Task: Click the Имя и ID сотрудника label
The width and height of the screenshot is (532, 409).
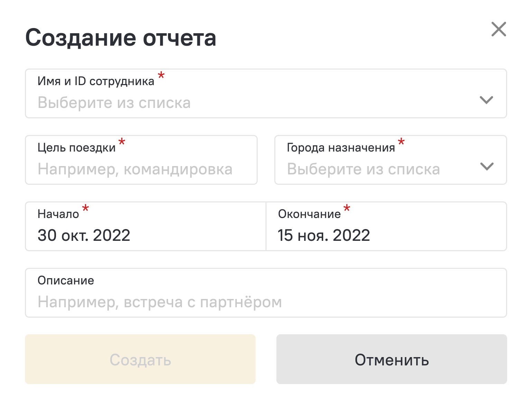Action: coord(96,81)
